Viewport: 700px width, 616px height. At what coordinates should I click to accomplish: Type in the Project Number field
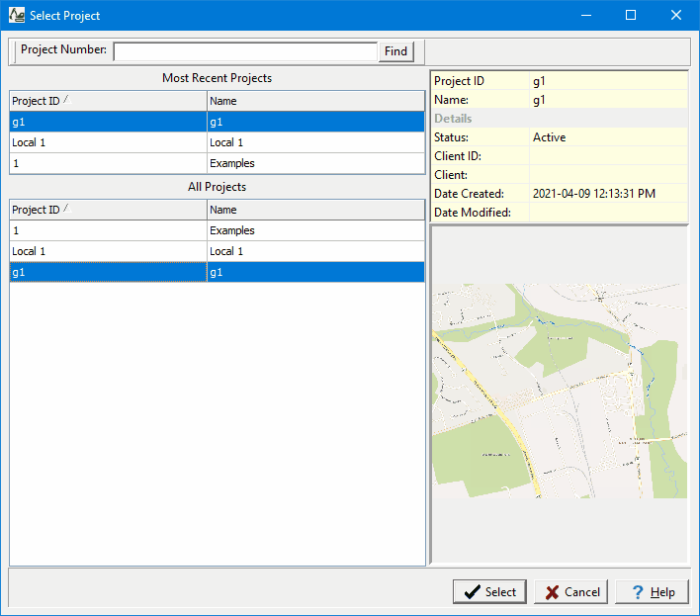coord(245,51)
